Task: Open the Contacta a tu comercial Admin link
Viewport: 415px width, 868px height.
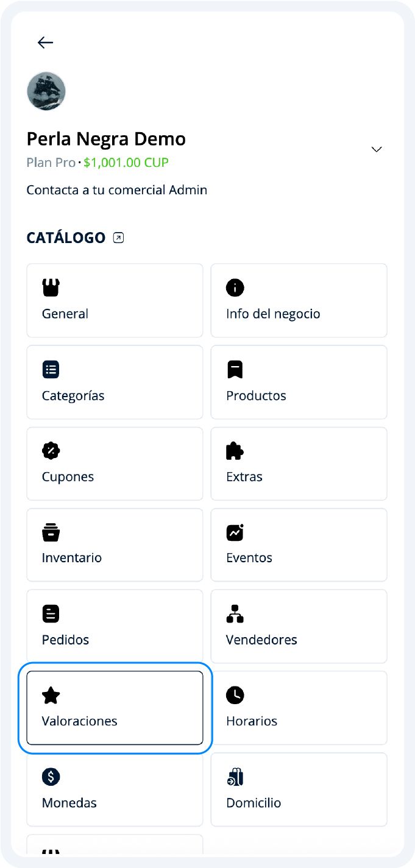Action: click(116, 189)
